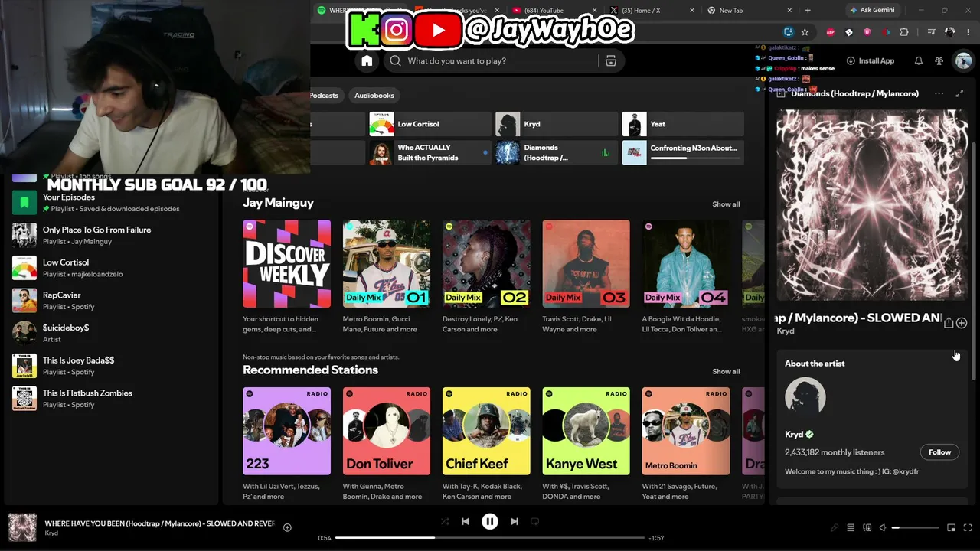The width and height of the screenshot is (980, 551).
Task: Share the current track from side panel
Action: [949, 323]
